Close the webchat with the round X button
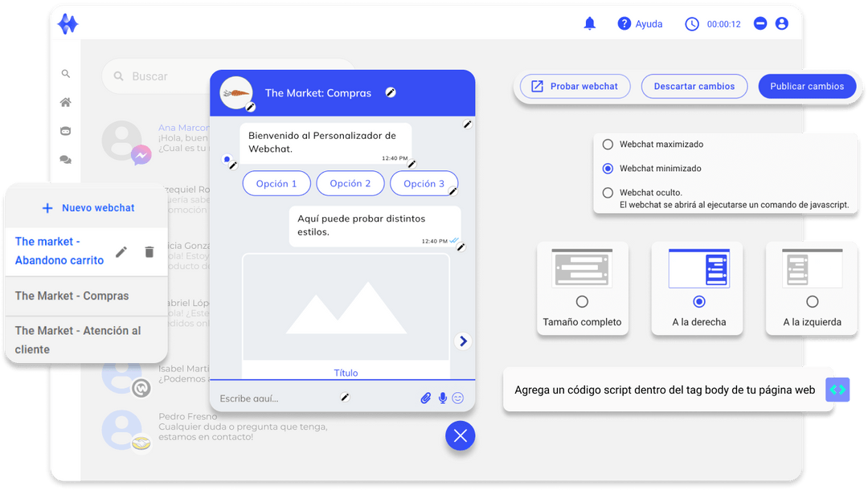Viewport: 868px width, 490px height. pos(460,436)
